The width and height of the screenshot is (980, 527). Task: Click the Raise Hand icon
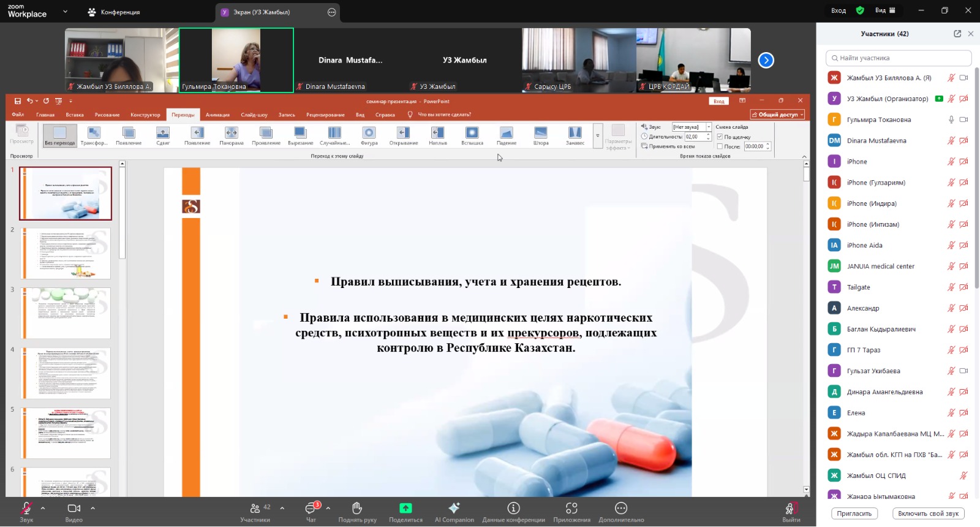tap(357, 508)
